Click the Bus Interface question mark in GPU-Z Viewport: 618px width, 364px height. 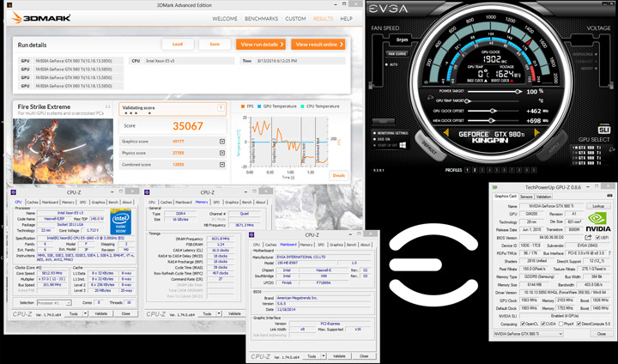[x=610, y=253]
